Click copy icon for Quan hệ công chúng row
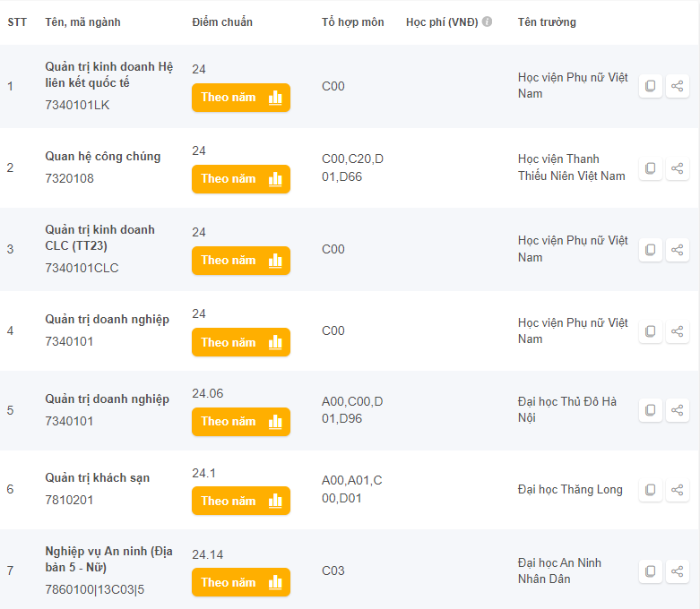Image resolution: width=700 pixels, height=609 pixels. (x=651, y=168)
